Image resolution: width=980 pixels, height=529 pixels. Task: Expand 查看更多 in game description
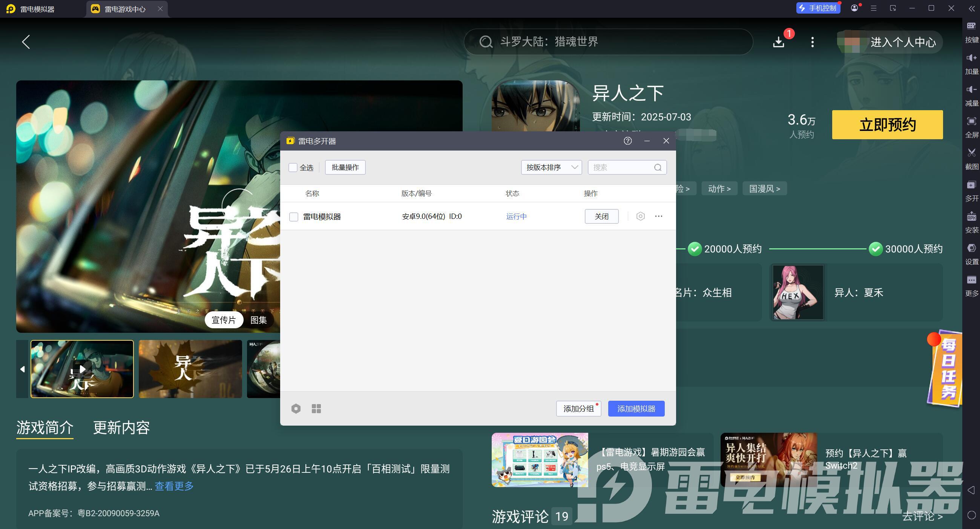point(174,486)
